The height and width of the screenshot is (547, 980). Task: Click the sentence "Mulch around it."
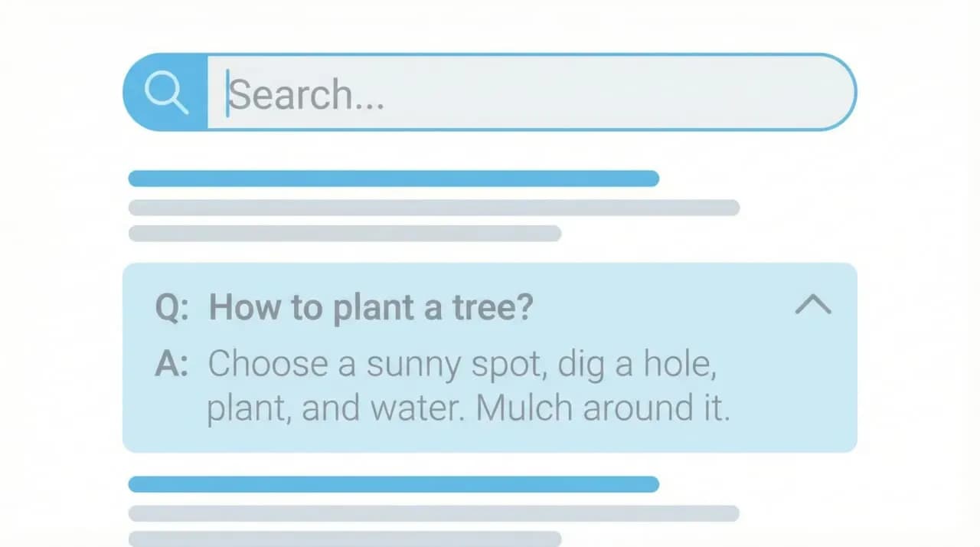tap(603, 409)
